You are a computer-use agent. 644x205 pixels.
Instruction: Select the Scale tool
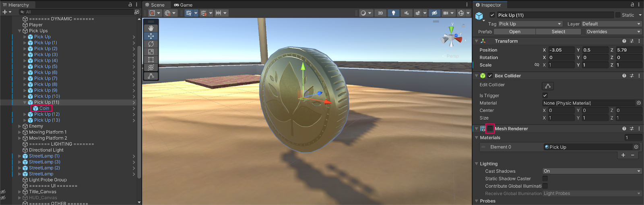[x=151, y=52]
